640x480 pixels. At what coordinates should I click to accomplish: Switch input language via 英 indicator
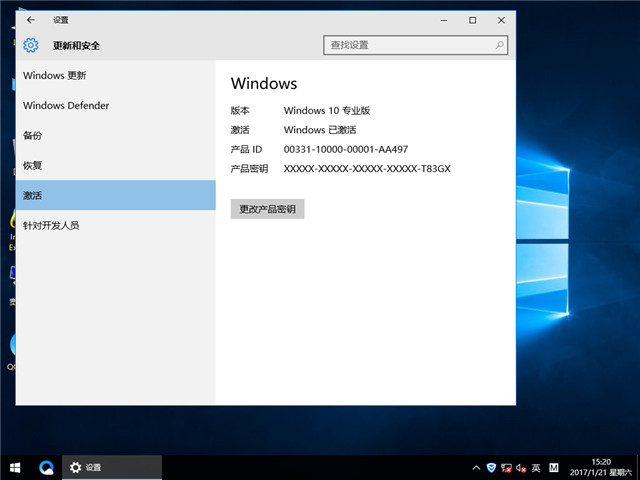point(536,468)
